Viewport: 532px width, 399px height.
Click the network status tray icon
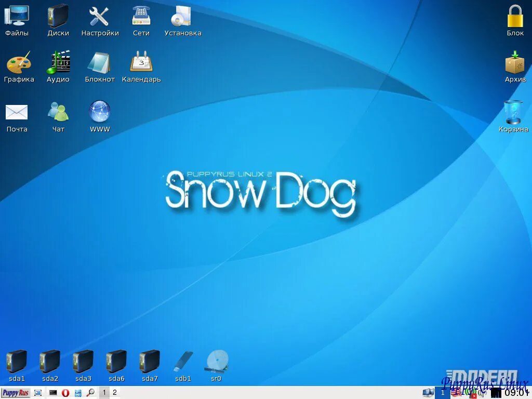coord(472,393)
